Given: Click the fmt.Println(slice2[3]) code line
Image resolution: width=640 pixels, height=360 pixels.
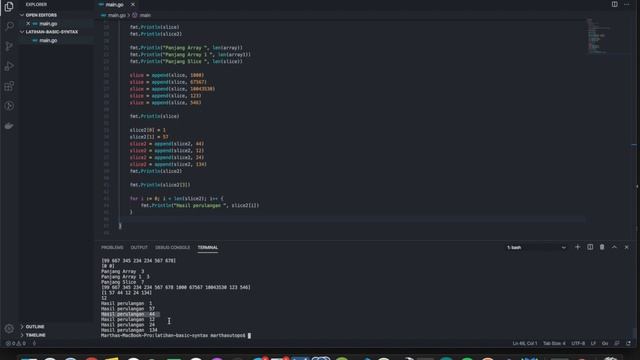Looking at the screenshot, I should (x=160, y=185).
